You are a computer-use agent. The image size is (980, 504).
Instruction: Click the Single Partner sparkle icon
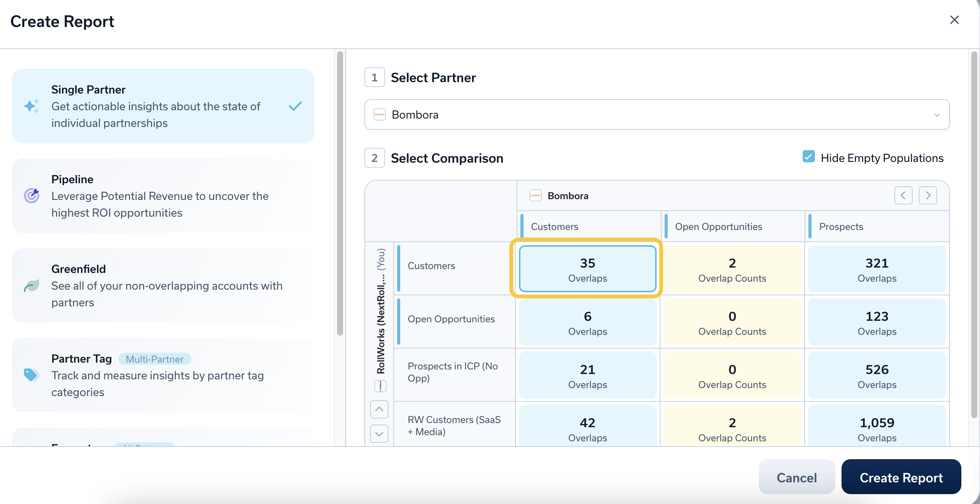coord(32,106)
